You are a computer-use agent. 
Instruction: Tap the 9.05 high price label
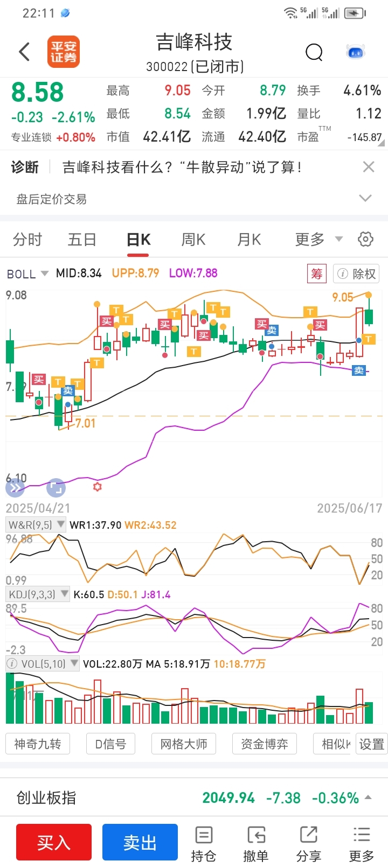[343, 297]
